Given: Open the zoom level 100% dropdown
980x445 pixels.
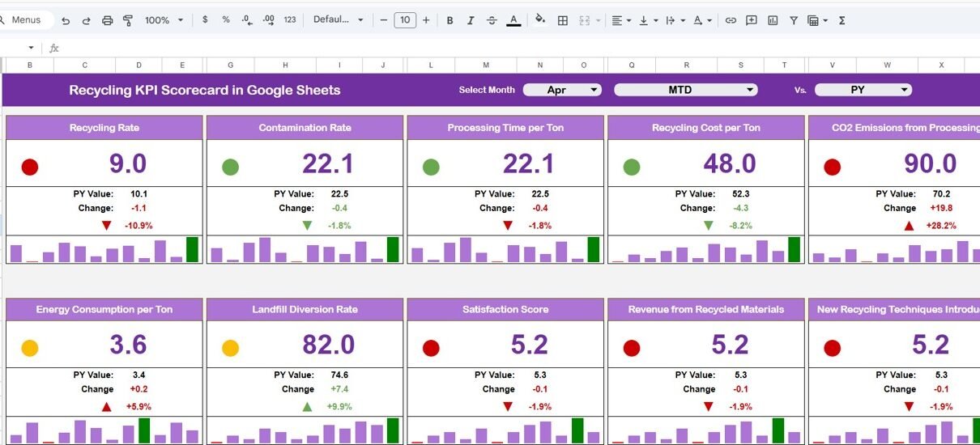Looking at the screenshot, I should click(x=164, y=20).
